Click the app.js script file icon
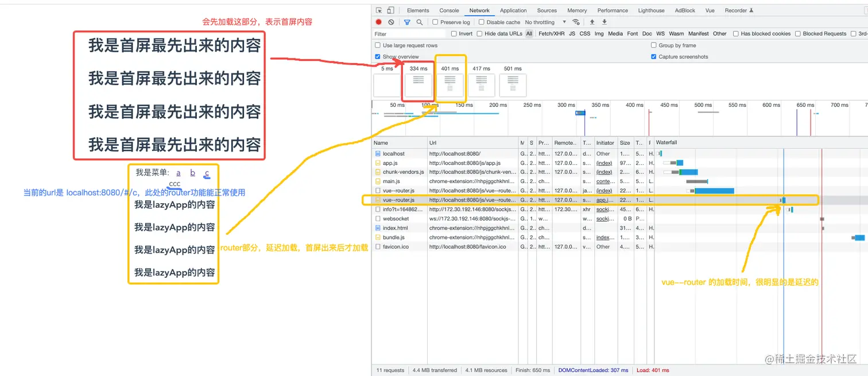 tap(378, 163)
